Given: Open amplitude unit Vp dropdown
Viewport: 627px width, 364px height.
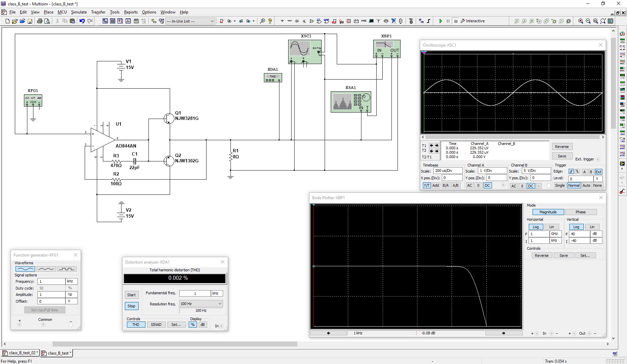Looking at the screenshot, I should (x=72, y=295).
